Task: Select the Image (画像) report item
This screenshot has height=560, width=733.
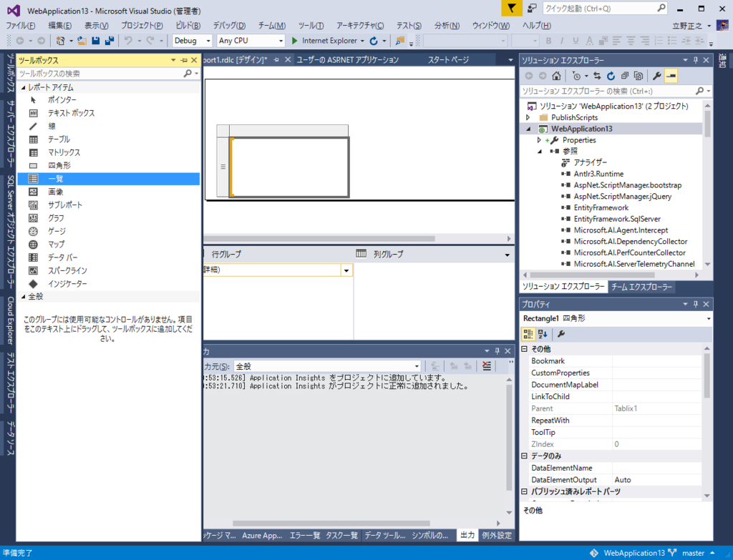Action: coord(109,192)
